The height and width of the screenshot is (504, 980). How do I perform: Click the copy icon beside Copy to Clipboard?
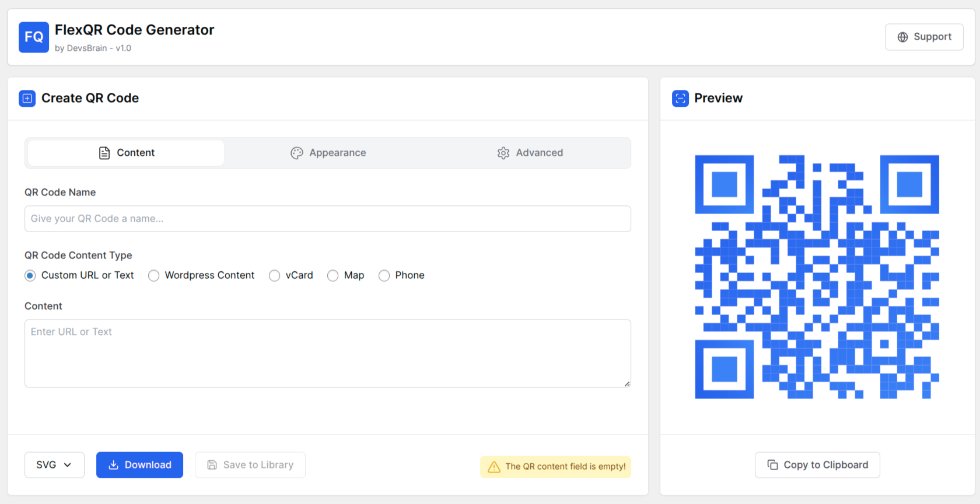pyautogui.click(x=772, y=465)
